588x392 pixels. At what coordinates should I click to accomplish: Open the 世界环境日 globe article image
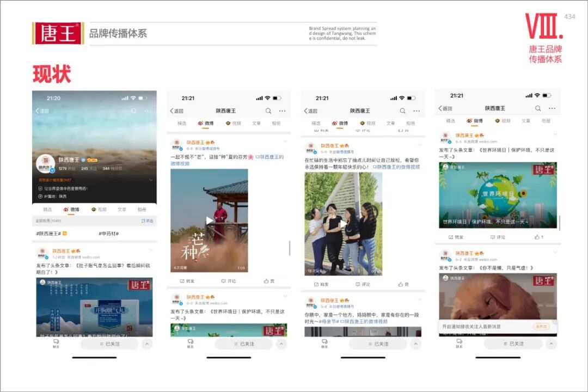(498, 195)
